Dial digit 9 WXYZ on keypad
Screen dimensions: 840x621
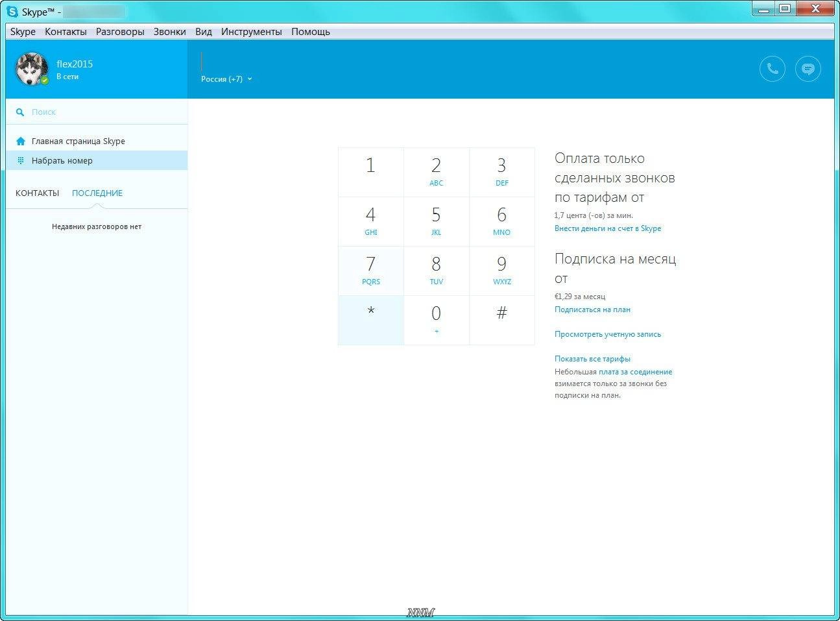pos(502,271)
